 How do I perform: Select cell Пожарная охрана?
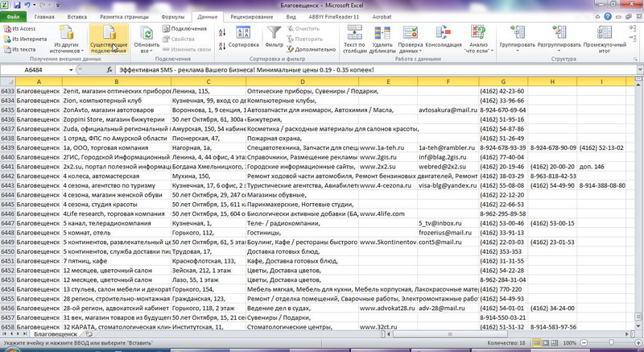pos(303,139)
